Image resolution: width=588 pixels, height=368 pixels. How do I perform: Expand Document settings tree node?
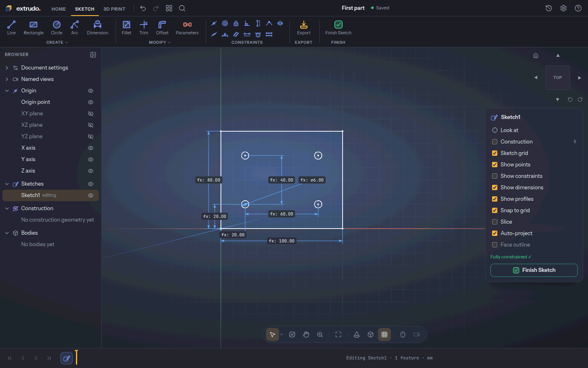point(7,68)
